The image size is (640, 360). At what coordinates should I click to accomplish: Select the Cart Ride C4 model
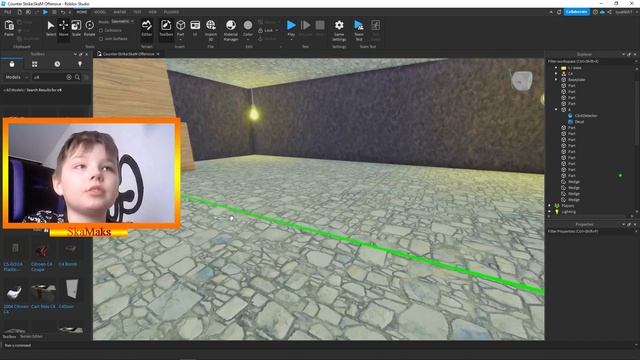click(x=43, y=295)
